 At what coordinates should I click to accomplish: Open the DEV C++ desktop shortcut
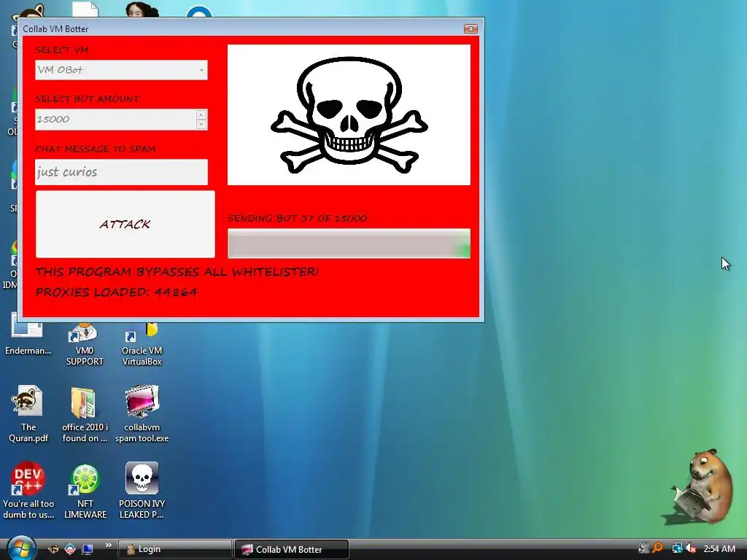click(x=28, y=490)
